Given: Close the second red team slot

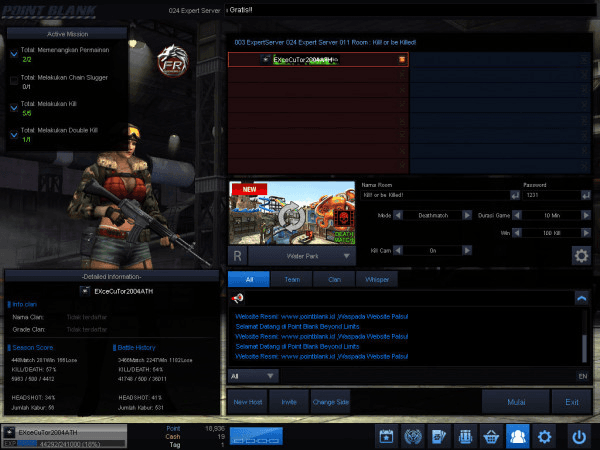Looking at the screenshot, I should click(402, 75).
